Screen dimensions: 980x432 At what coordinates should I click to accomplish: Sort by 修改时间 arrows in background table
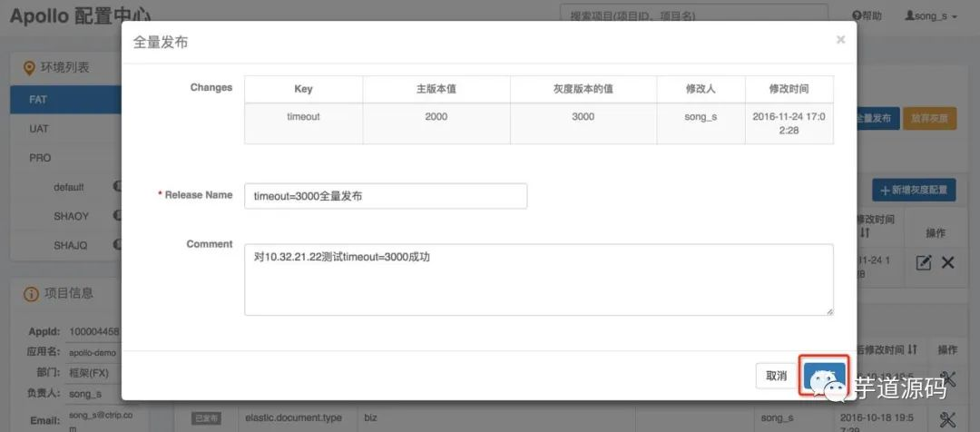865,232
